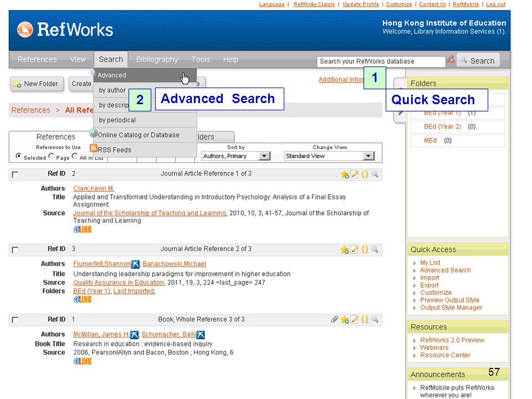The width and height of the screenshot is (532, 399).
Task: View Ref ID 1 with magnifier icon
Action: click(375, 320)
